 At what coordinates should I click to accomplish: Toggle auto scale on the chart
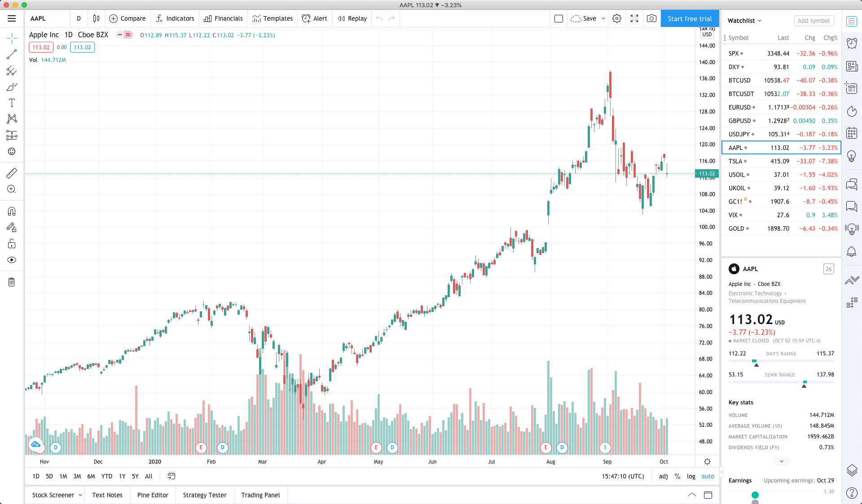pyautogui.click(x=708, y=476)
